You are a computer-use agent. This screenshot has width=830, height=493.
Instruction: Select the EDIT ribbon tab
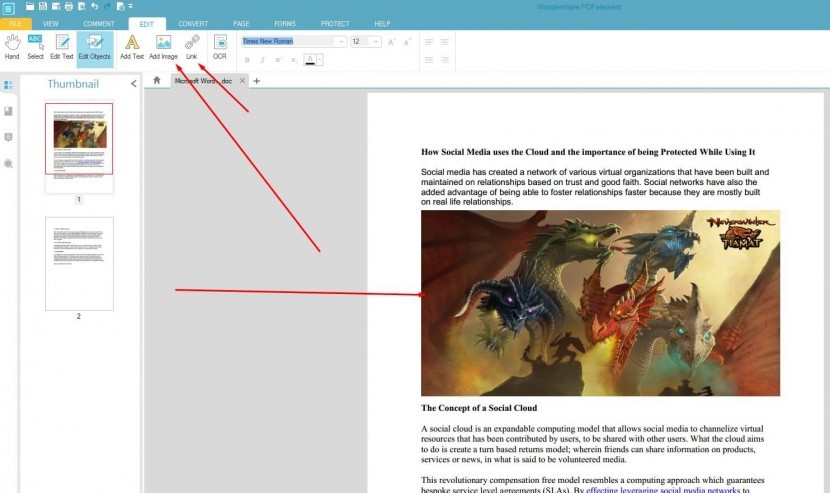147,24
